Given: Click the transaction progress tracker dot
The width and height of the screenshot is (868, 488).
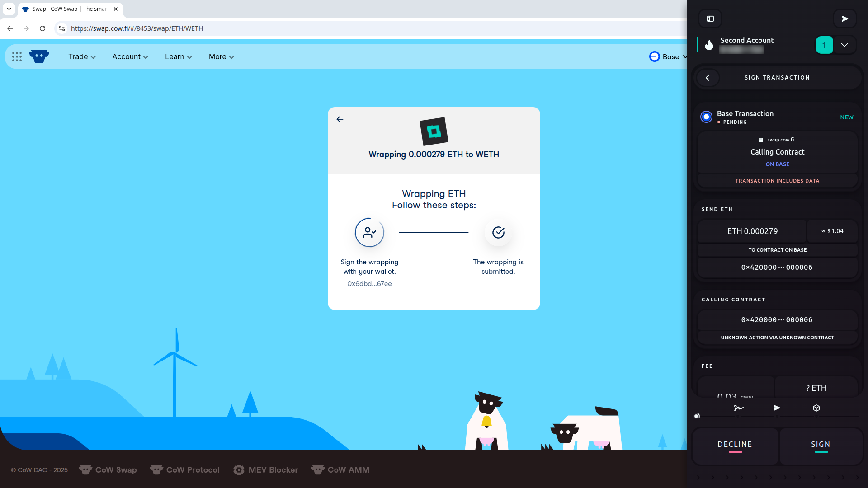Looking at the screenshot, I should [x=697, y=416].
